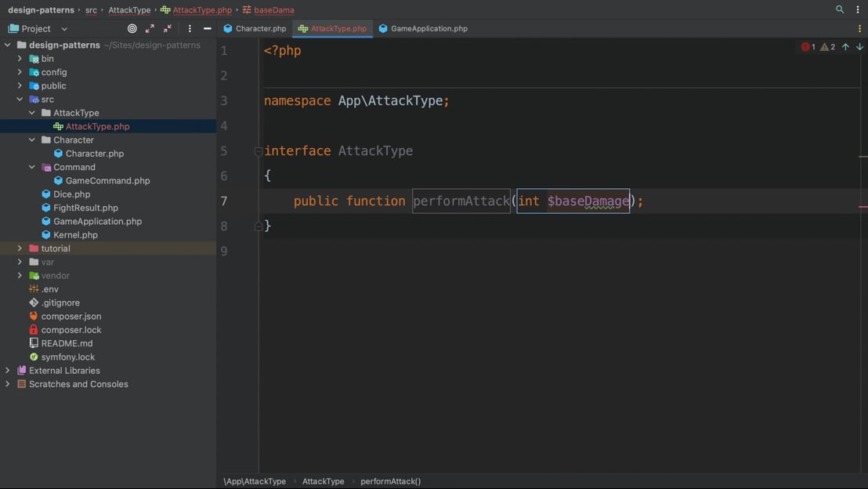Click the locate opened file target icon
The width and height of the screenshot is (868, 489).
[132, 28]
